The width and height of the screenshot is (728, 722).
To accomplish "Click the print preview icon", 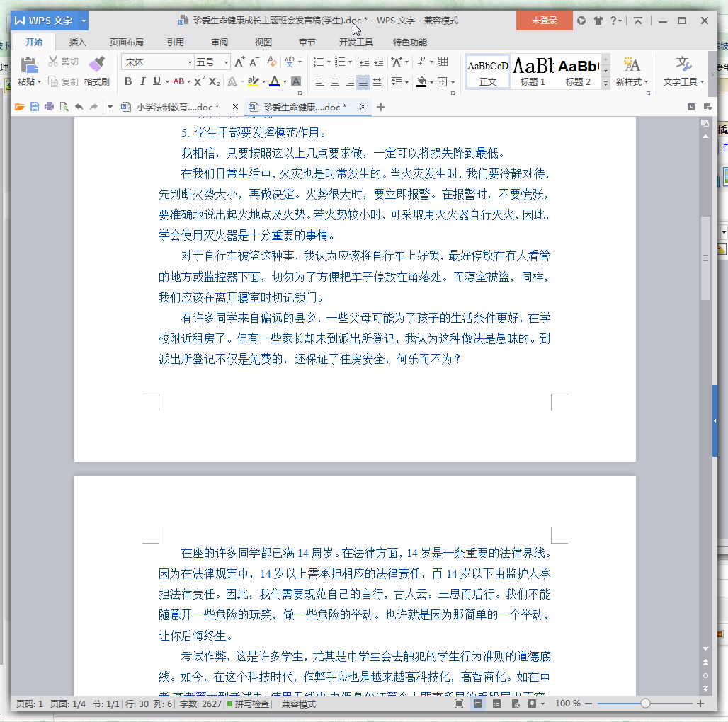I will click(x=64, y=107).
